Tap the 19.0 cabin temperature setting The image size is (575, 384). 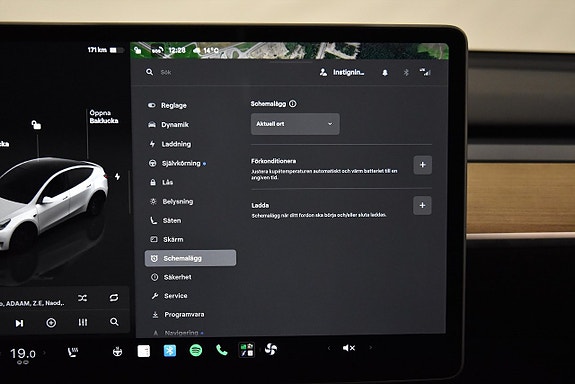[x=23, y=354]
